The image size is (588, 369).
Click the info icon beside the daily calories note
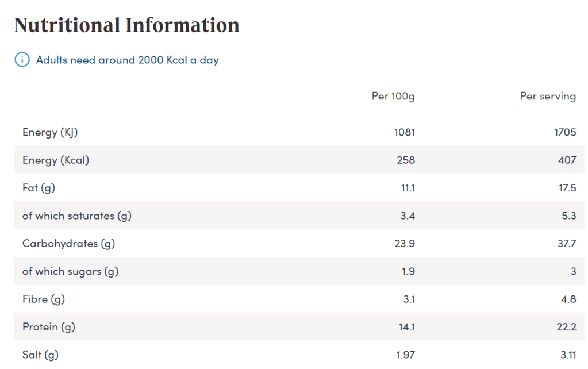coord(22,60)
